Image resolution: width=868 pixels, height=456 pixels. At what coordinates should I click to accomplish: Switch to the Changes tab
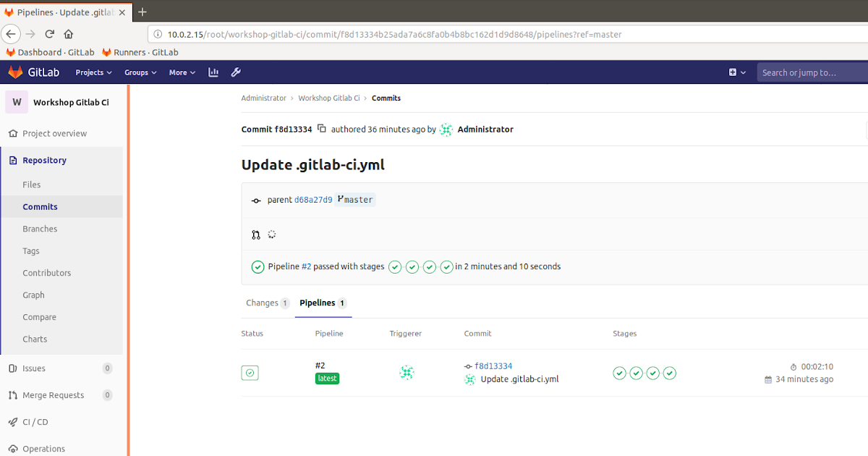click(x=263, y=303)
